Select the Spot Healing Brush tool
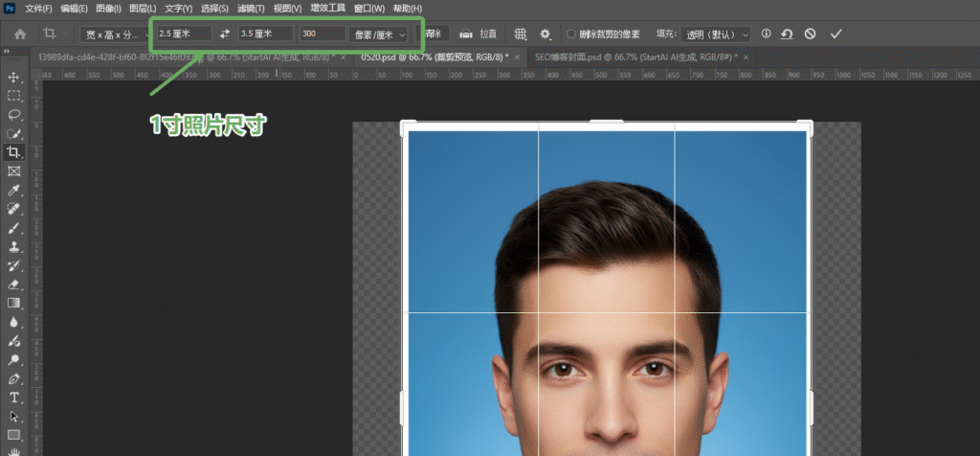The image size is (980, 456). click(x=13, y=209)
